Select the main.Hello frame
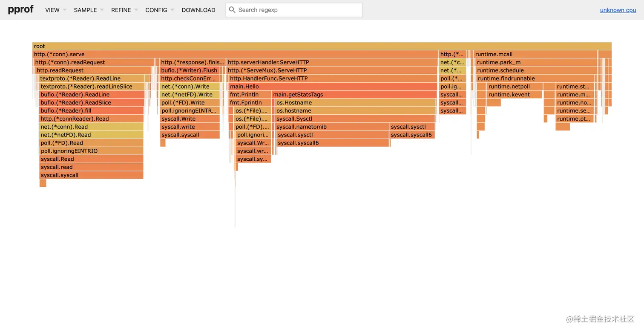 [332, 87]
